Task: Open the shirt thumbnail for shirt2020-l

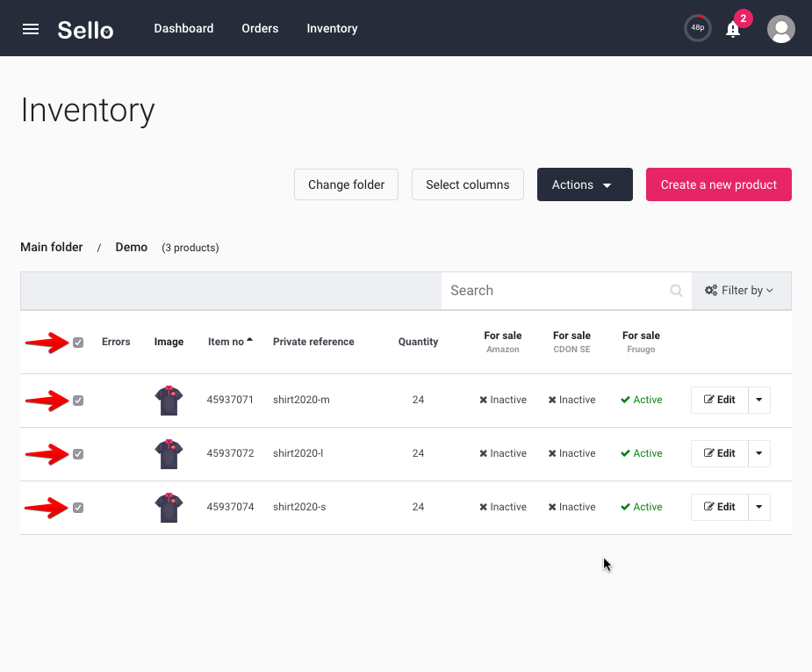Action: pos(169,454)
